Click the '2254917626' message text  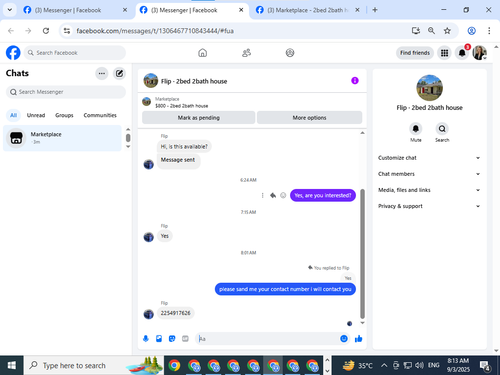175,313
